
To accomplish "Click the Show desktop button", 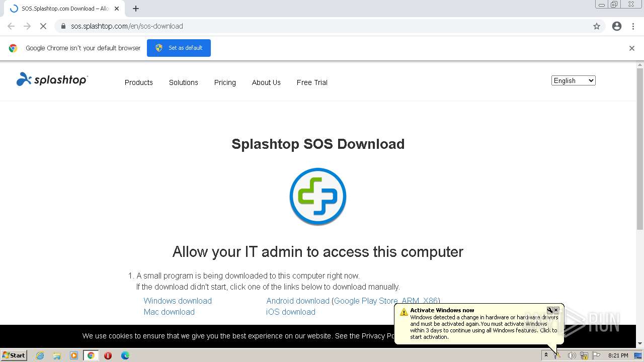I will click(638, 355).
